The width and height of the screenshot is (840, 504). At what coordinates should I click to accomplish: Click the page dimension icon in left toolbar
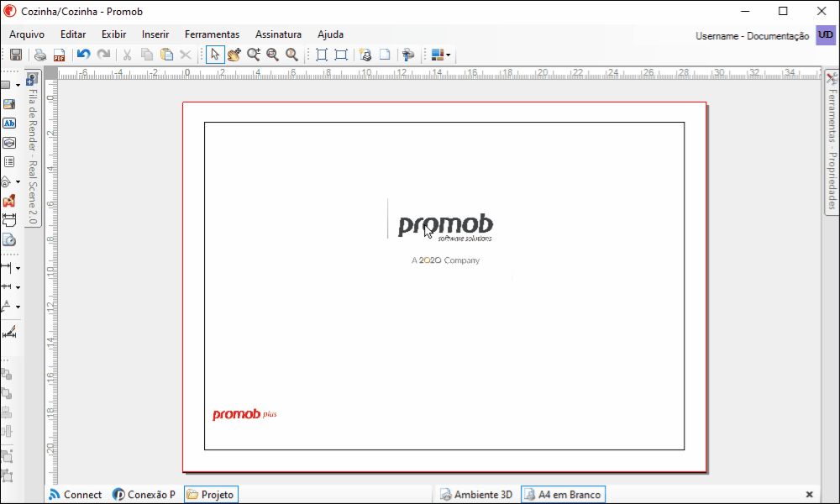click(9, 220)
